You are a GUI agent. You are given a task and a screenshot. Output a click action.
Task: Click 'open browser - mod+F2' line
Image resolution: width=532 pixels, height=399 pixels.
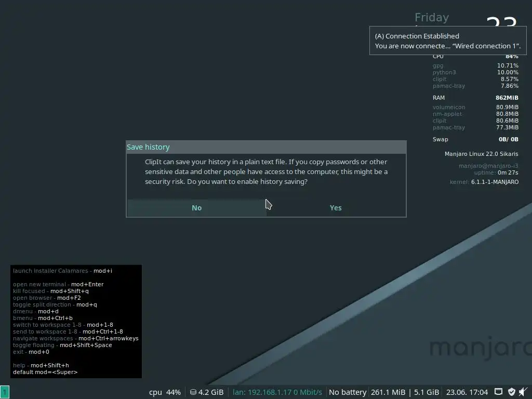(x=47, y=298)
